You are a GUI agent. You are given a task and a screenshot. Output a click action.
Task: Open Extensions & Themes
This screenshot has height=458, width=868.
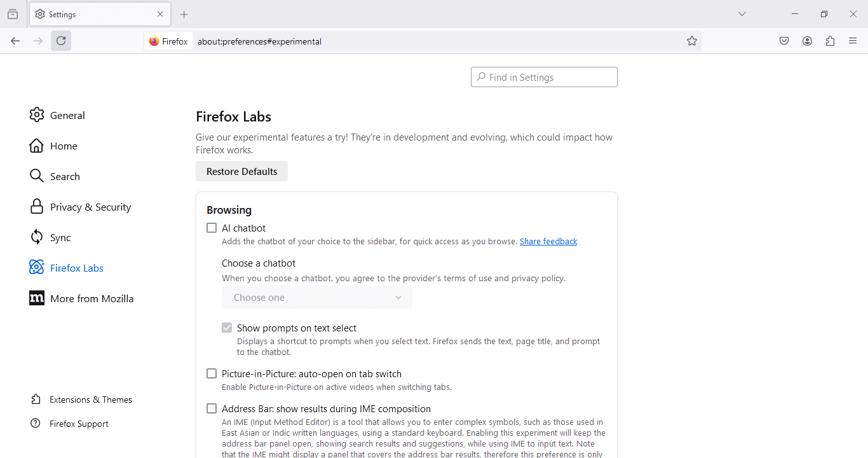91,399
